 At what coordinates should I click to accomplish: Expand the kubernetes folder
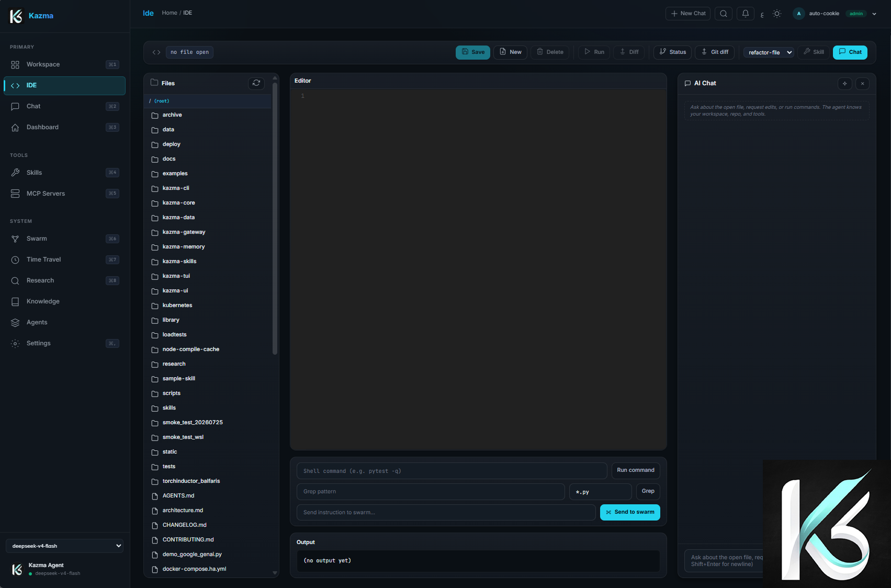click(x=208, y=306)
